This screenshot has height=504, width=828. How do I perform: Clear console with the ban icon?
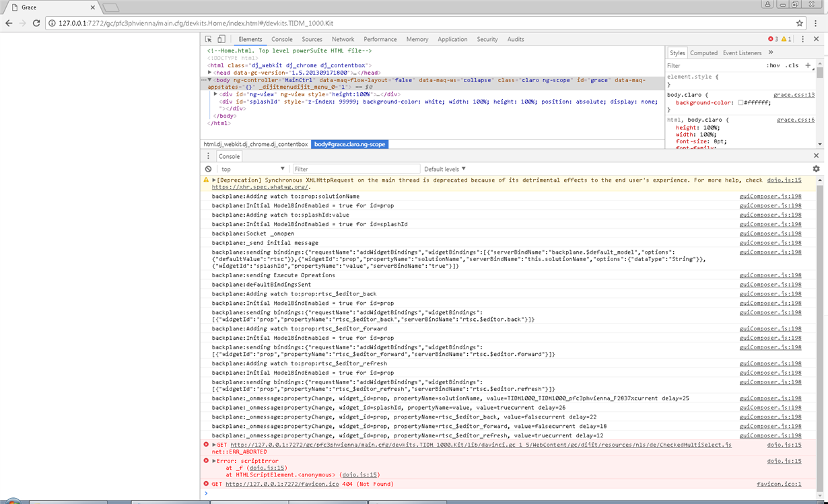[x=209, y=169]
